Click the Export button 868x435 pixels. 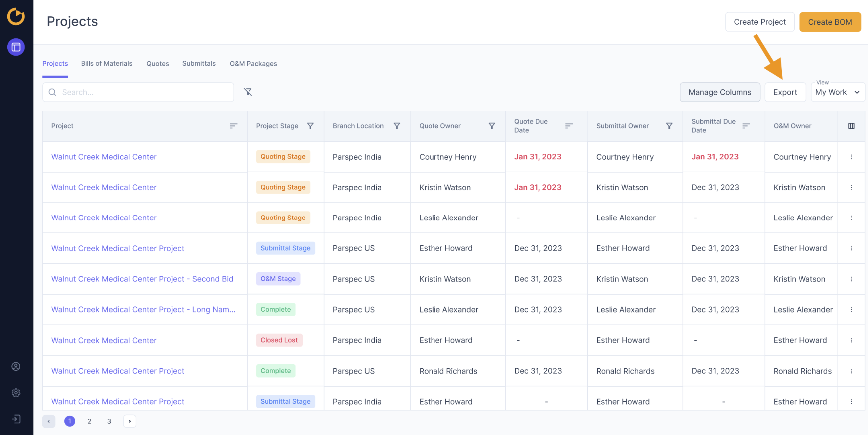coord(785,92)
